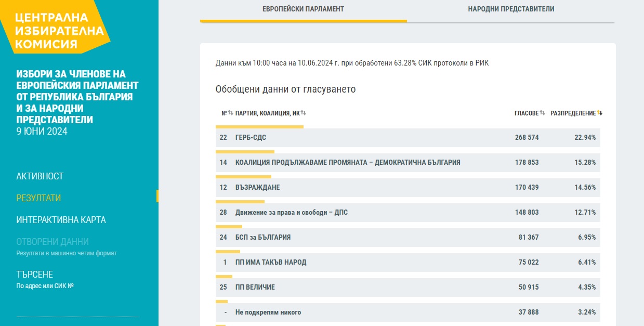The height and width of the screenshot is (326, 644).
Task: Open Резултати in sidebar
Action: pyautogui.click(x=38, y=198)
